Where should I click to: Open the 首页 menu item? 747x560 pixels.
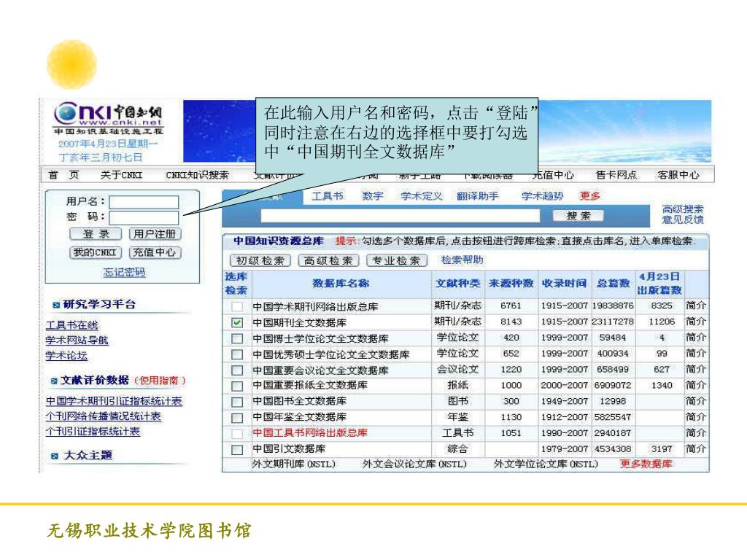click(x=64, y=175)
